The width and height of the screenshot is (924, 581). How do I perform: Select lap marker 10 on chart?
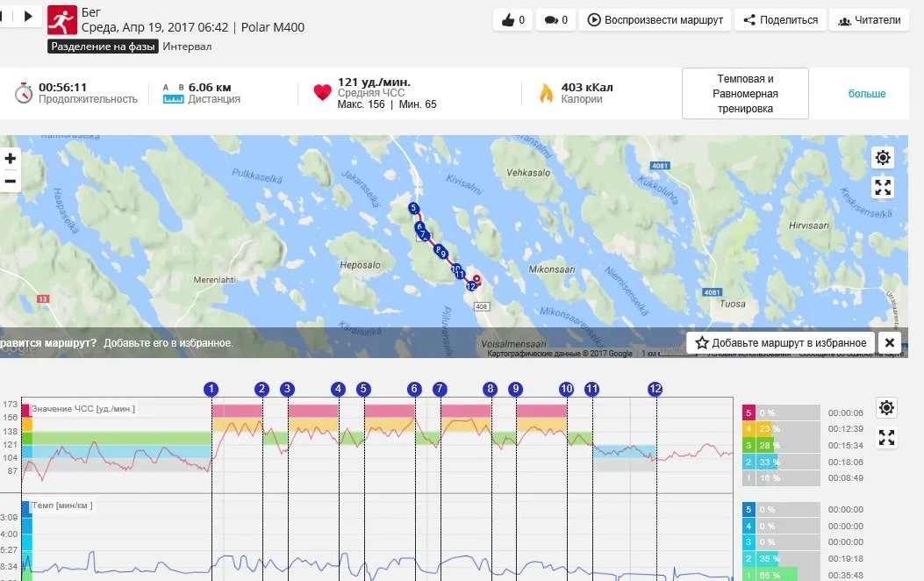566,389
